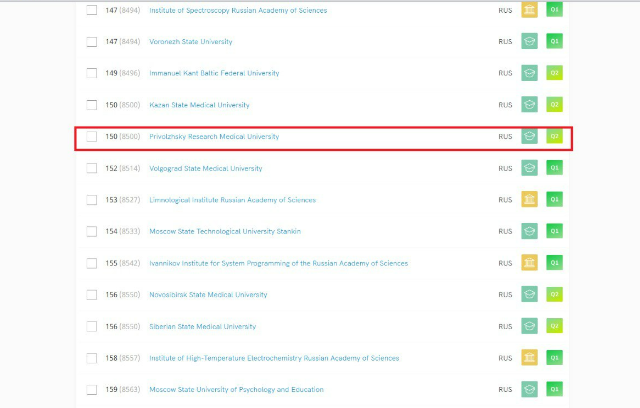Click Q1 badge for Ivannikov Institute row
The width and height of the screenshot is (640, 408).
pos(554,263)
